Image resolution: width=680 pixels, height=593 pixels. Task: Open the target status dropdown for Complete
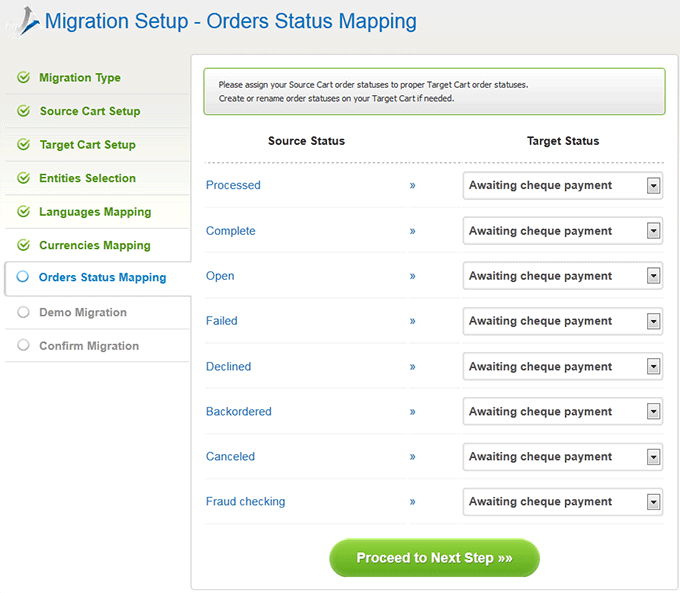coord(563,231)
